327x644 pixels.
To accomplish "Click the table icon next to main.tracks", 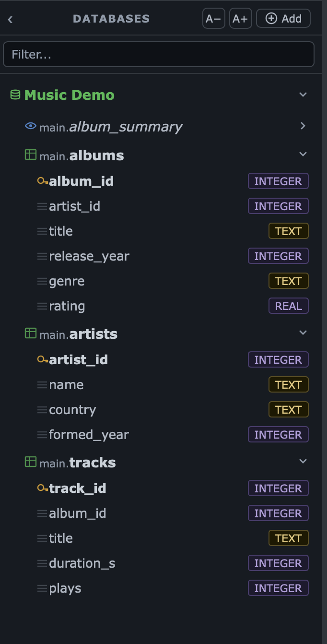I will click(x=30, y=462).
